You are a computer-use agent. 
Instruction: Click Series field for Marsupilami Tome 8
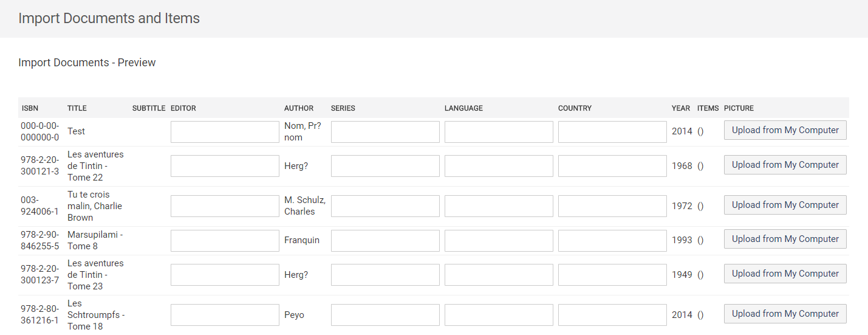[385, 241]
